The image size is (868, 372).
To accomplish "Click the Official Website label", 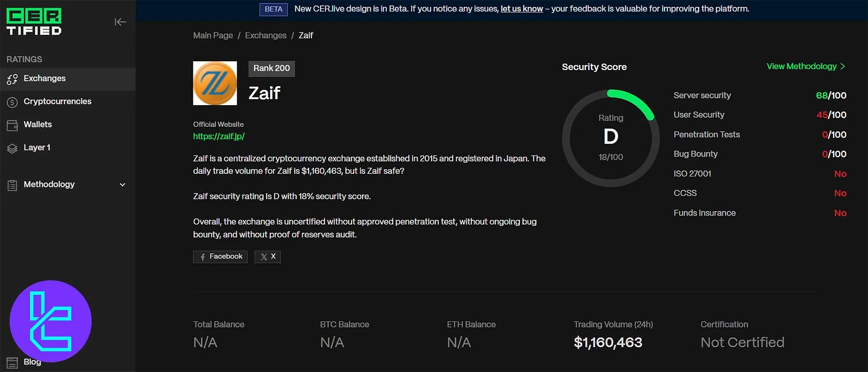I will tap(218, 124).
